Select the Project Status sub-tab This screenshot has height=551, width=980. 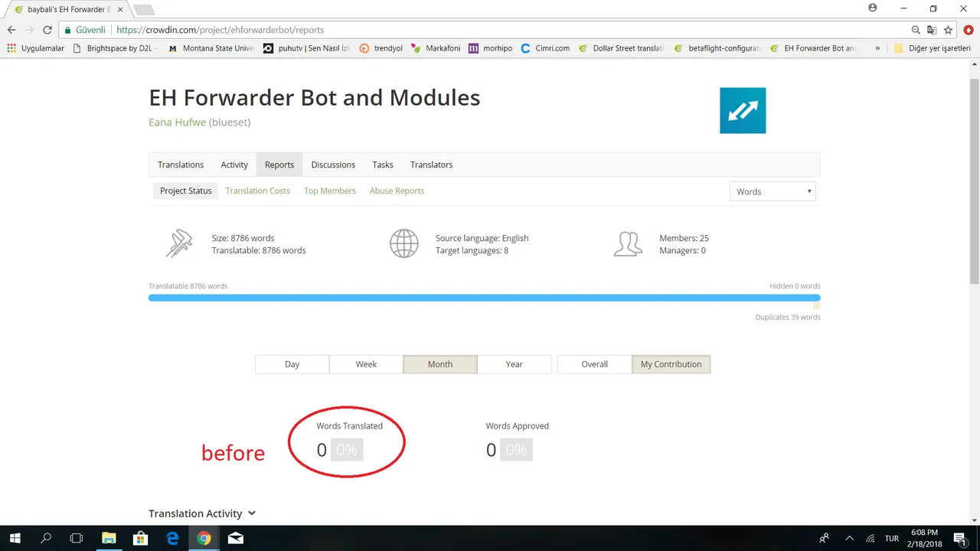click(x=186, y=191)
